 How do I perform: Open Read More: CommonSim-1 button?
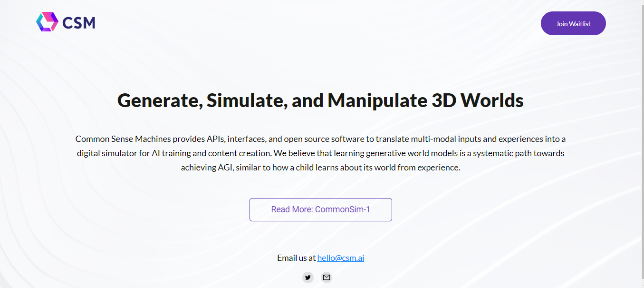click(x=321, y=209)
